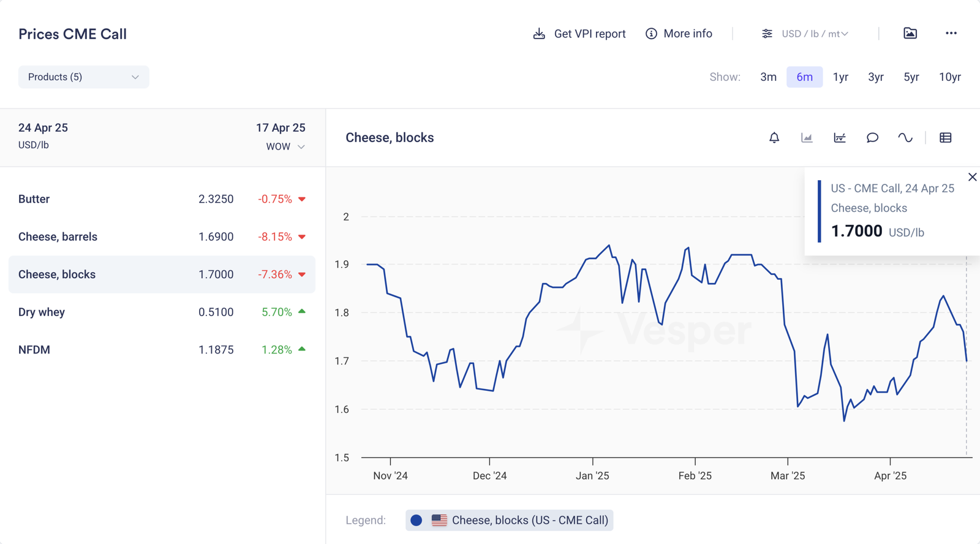Screen dimensions: 980x544
Task: Click the wave trend line icon
Action: (905, 138)
